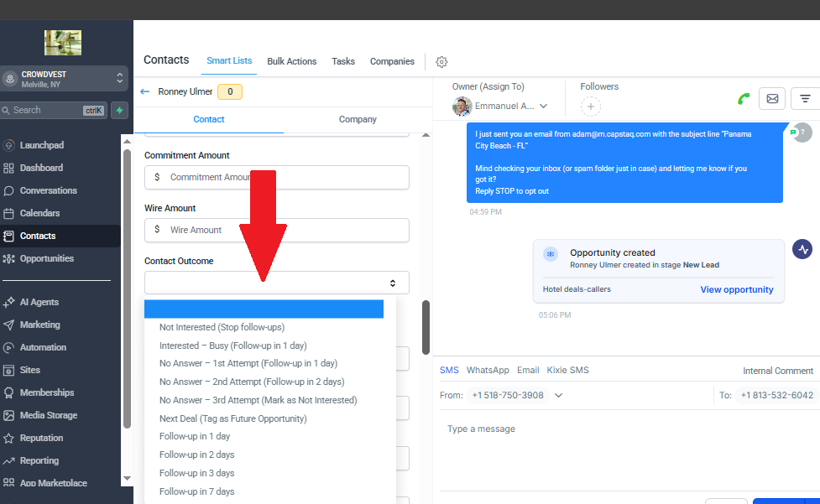Select the WhatsApp channel tab
Viewport: 820px width, 504px height.
488,370
